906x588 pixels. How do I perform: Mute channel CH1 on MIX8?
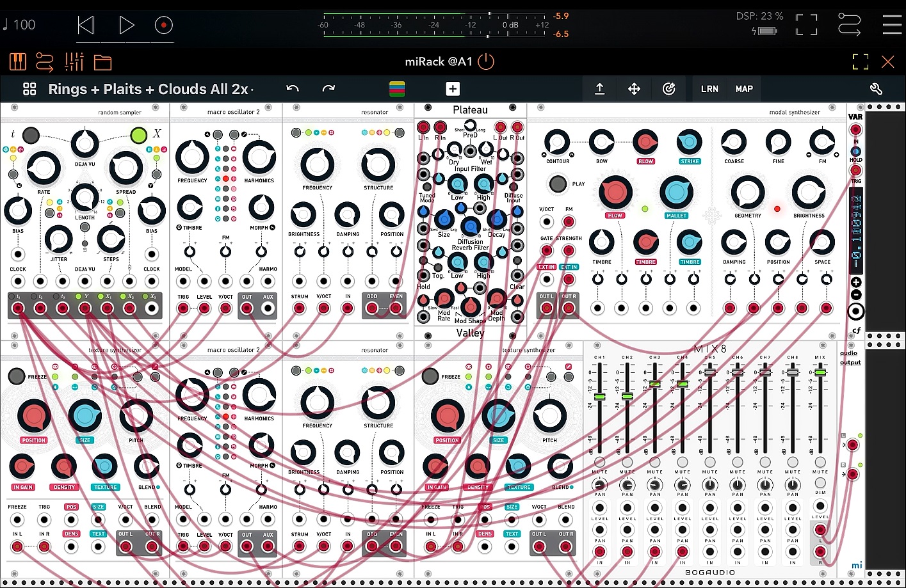(599, 462)
